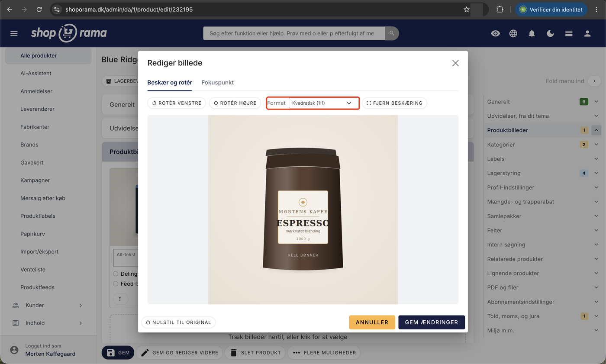Open Gavekort in sidebar
606x364 pixels.
(x=32, y=162)
